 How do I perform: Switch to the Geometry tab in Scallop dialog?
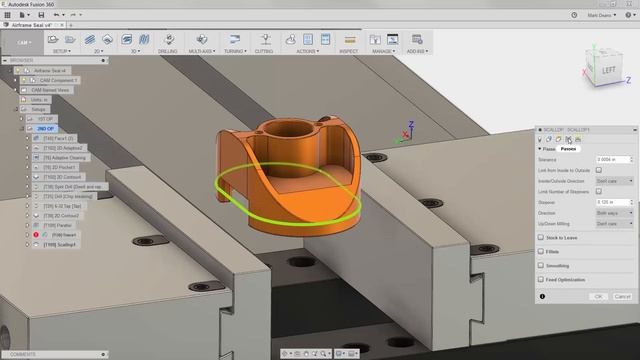(x=549, y=140)
